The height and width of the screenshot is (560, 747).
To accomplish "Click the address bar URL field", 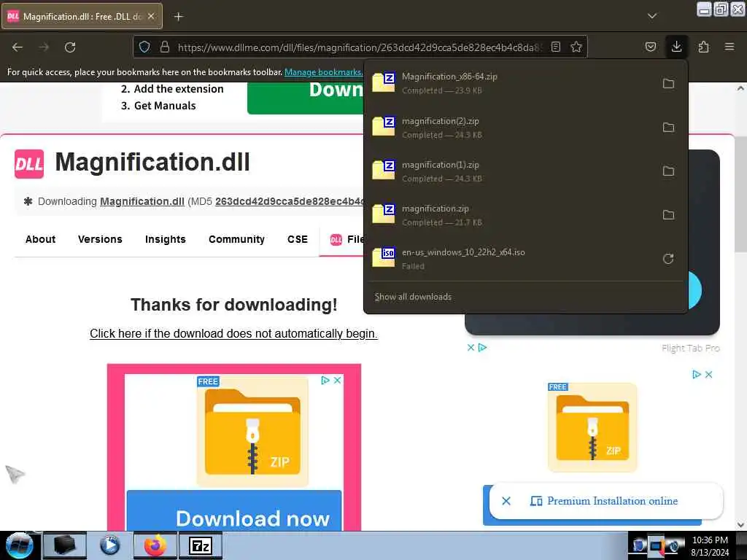I will pos(360,47).
